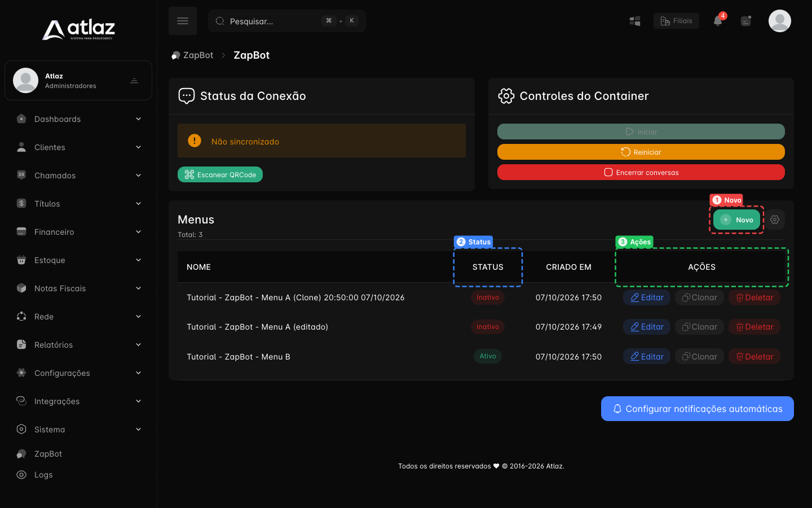Viewport: 812px width, 508px height.
Task: Expand the Chamados chevron in sidebar
Action: pyautogui.click(x=138, y=175)
